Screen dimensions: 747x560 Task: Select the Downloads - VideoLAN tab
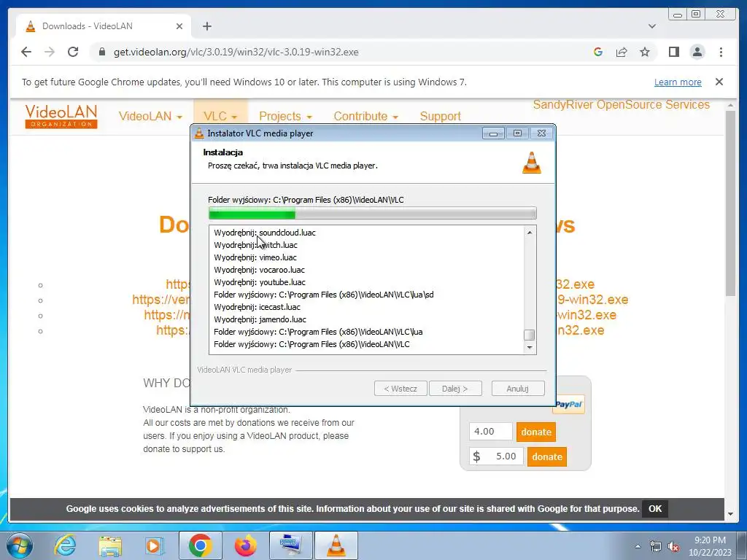pos(104,26)
